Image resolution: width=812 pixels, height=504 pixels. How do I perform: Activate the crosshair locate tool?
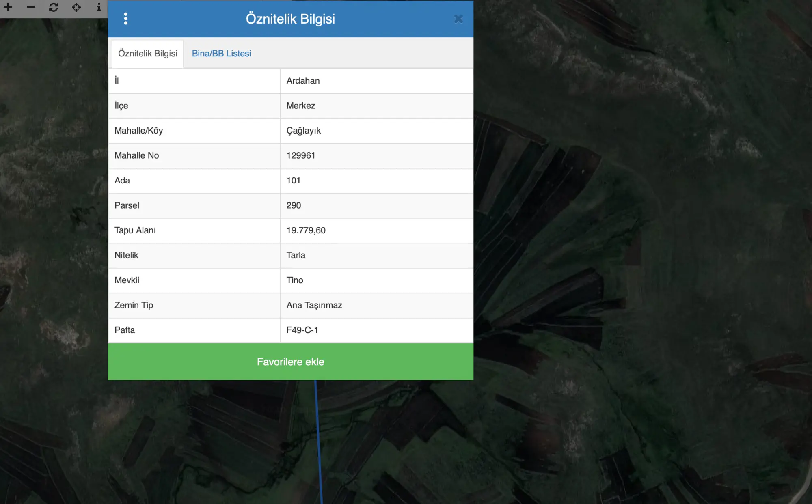pos(76,7)
